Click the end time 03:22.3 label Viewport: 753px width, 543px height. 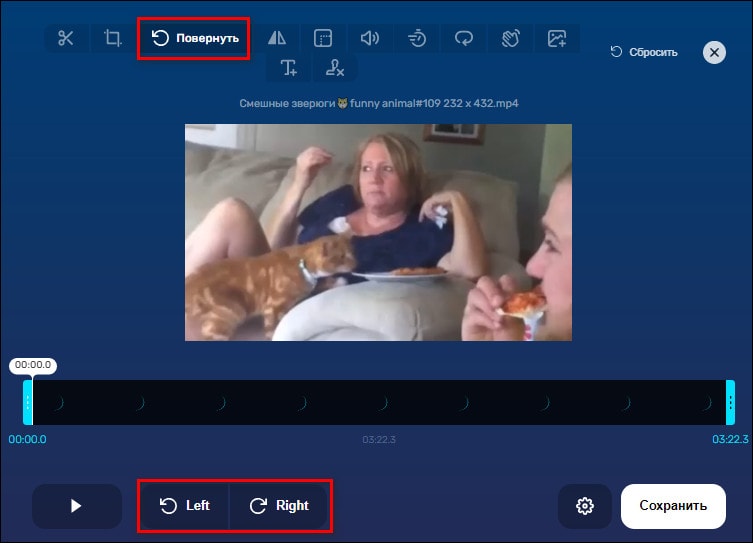coord(730,439)
